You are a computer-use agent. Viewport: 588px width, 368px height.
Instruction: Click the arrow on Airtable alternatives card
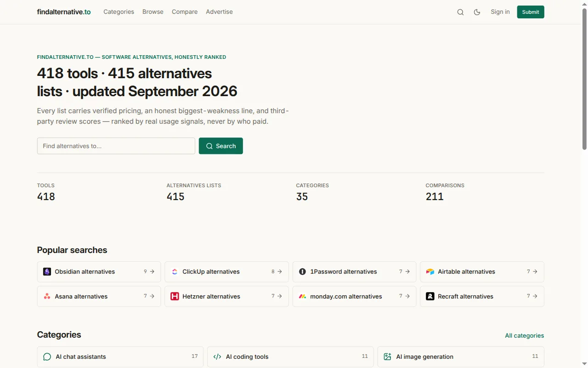click(x=535, y=271)
